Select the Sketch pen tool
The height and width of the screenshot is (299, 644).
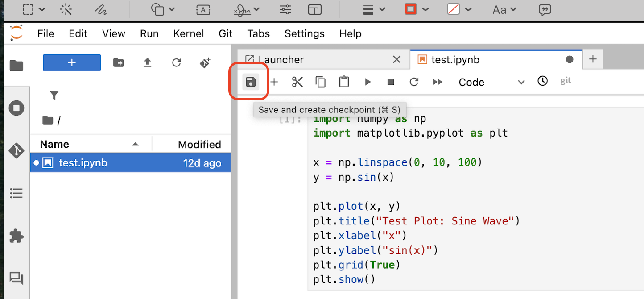tap(101, 9)
